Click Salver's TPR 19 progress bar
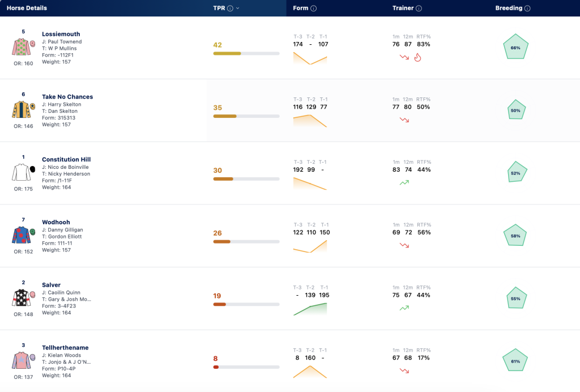This screenshot has width=580, height=392. click(x=246, y=304)
